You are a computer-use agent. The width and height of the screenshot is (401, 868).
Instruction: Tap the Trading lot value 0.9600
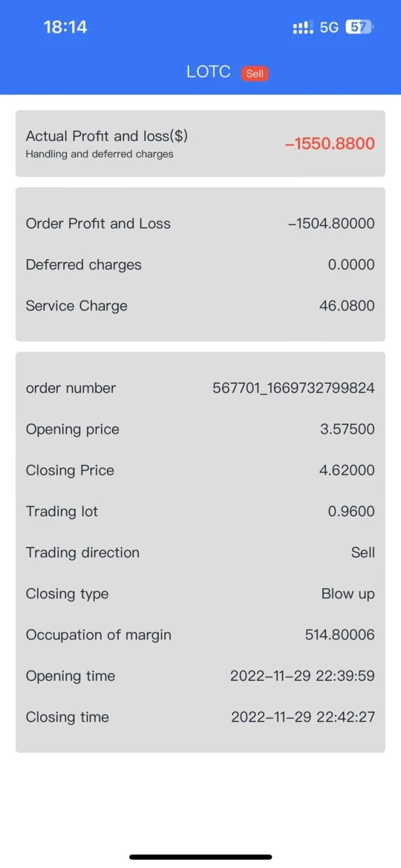click(351, 512)
